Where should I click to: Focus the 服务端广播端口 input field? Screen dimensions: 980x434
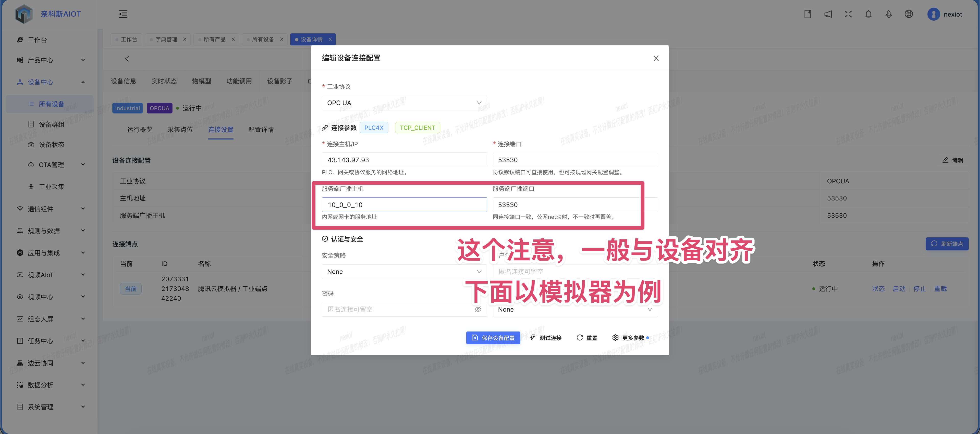575,205
